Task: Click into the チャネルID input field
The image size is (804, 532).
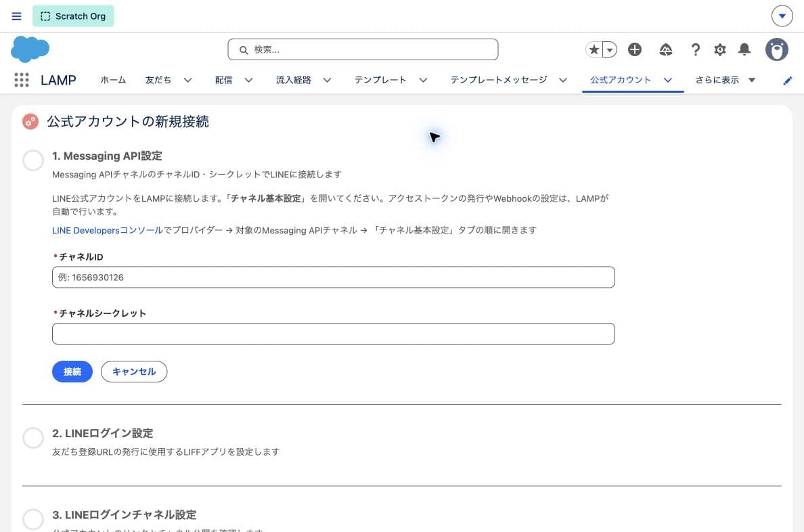Action: point(333,277)
